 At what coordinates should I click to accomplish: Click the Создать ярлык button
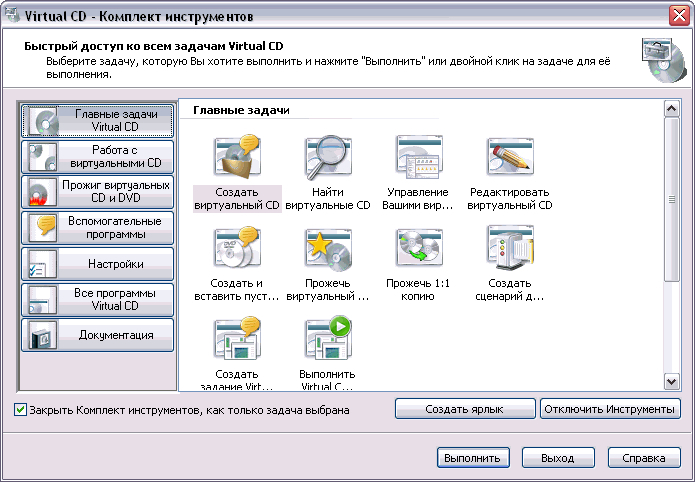[465, 409]
